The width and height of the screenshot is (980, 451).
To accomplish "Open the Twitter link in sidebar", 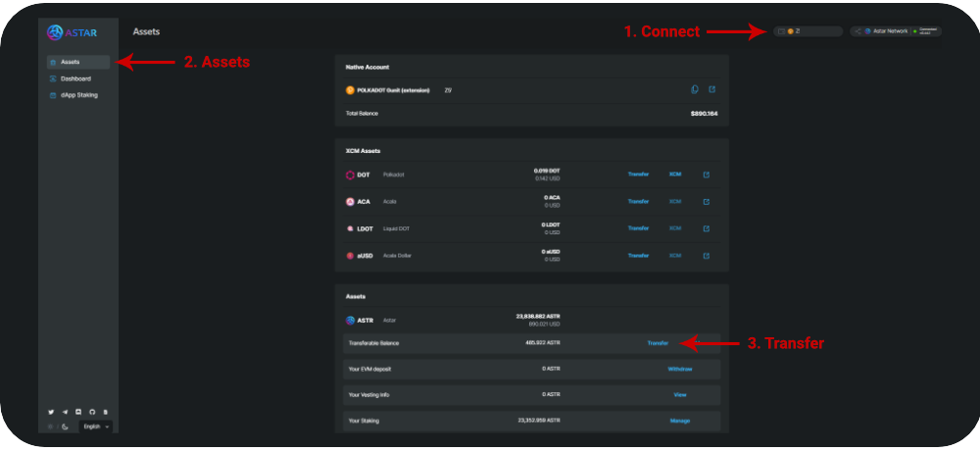I will pyautogui.click(x=51, y=412).
